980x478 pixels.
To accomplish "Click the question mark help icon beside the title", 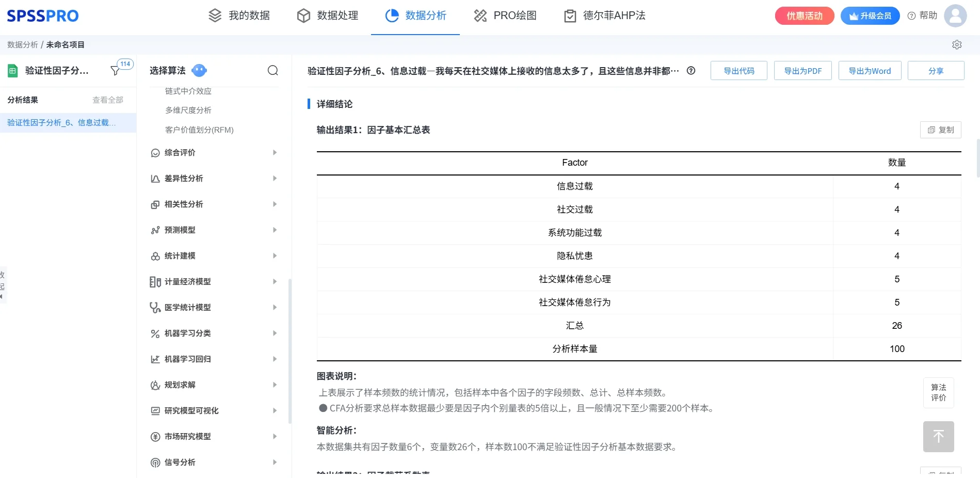I will [x=691, y=71].
